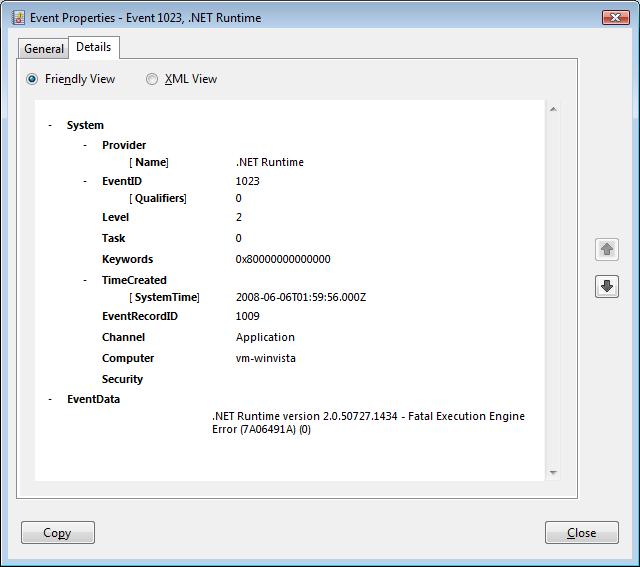Viewport: 640px width, 567px height.
Task: Click the '.NET Runtime' provider name value
Action: (270, 162)
